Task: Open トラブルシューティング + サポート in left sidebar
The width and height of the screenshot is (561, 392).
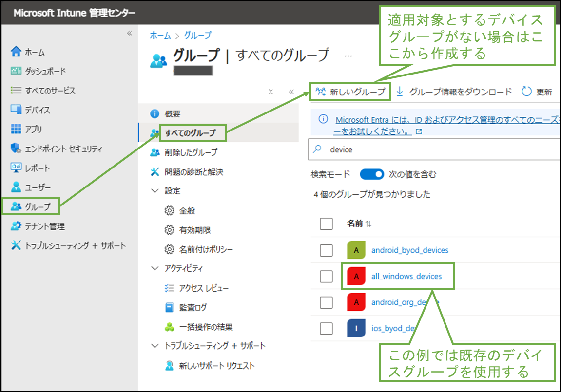Action: click(68, 245)
